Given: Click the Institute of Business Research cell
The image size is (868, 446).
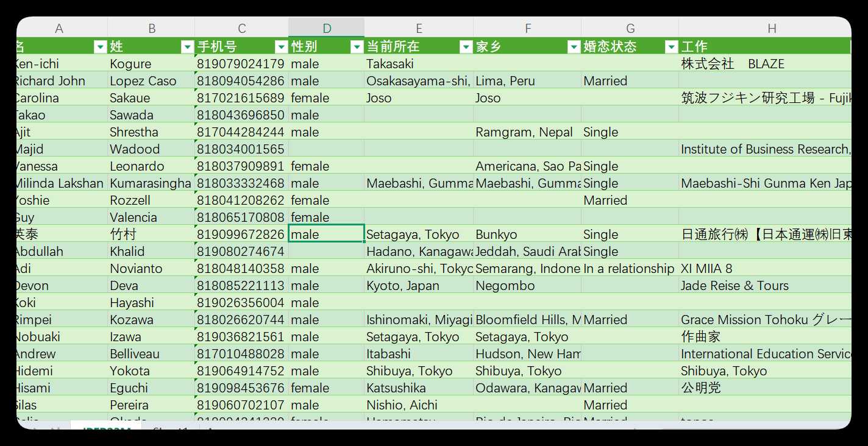Looking at the screenshot, I should (765, 149).
